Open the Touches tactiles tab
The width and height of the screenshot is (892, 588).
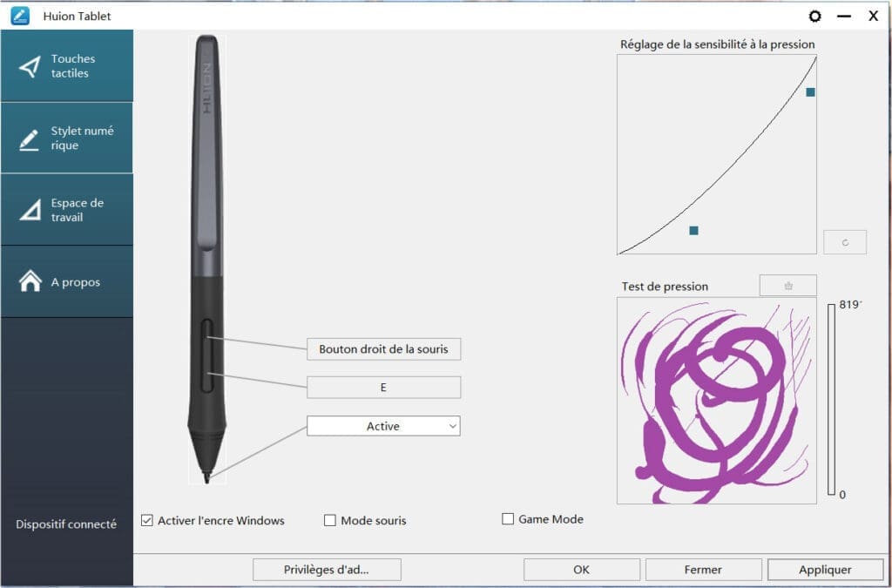click(67, 66)
